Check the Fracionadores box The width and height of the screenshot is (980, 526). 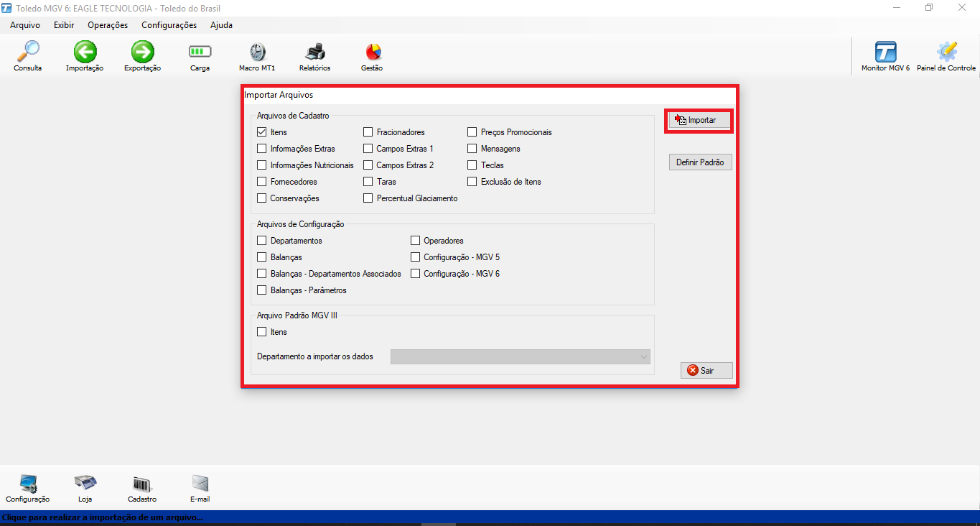pyautogui.click(x=368, y=132)
